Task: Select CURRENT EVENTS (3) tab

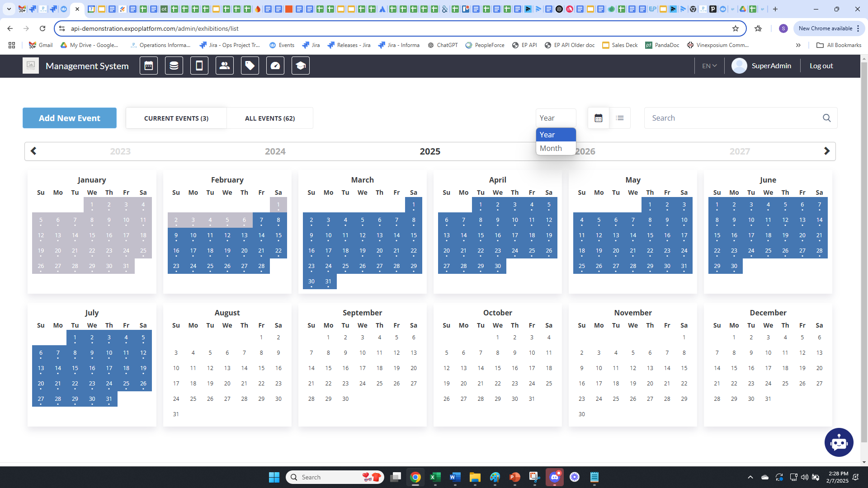Action: (x=176, y=118)
